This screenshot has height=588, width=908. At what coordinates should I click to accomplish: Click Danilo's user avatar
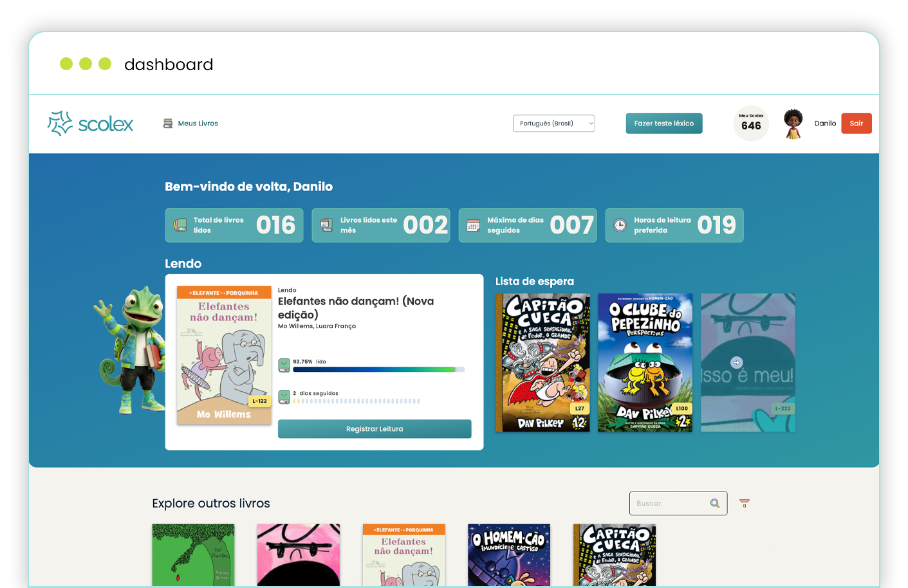click(x=793, y=124)
